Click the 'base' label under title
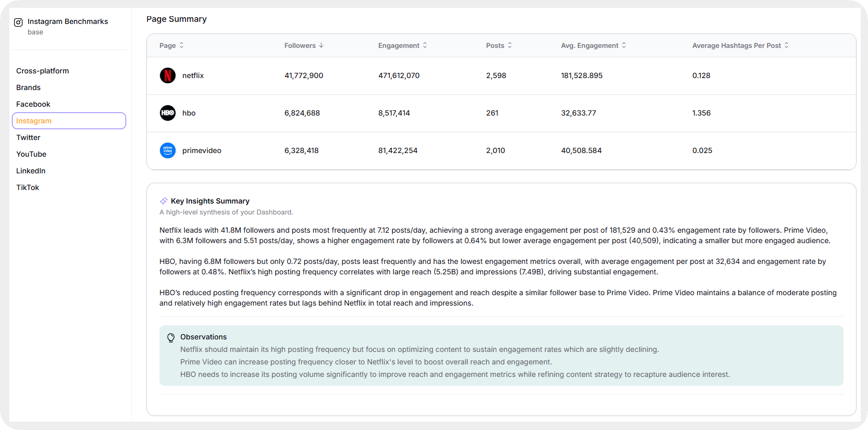This screenshot has width=868, height=430. [x=35, y=32]
